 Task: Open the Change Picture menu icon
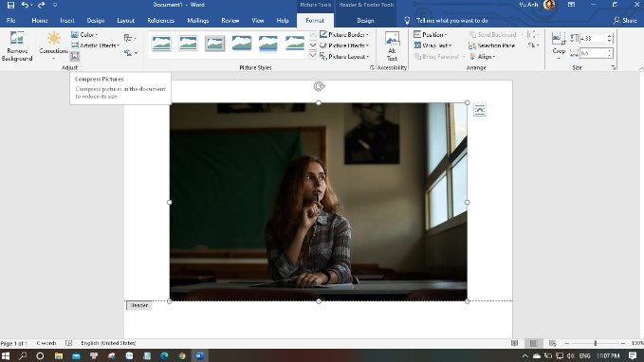[130, 38]
